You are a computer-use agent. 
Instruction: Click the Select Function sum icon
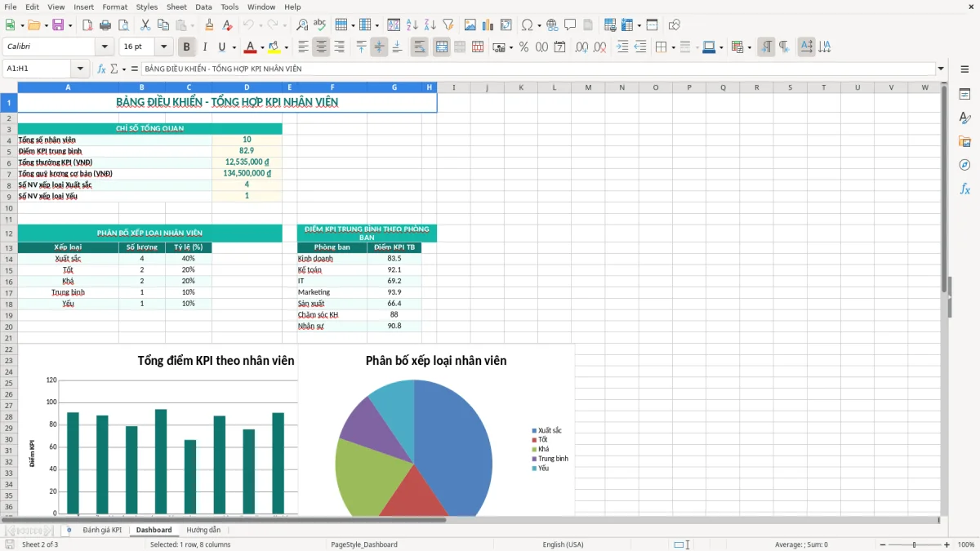(114, 69)
